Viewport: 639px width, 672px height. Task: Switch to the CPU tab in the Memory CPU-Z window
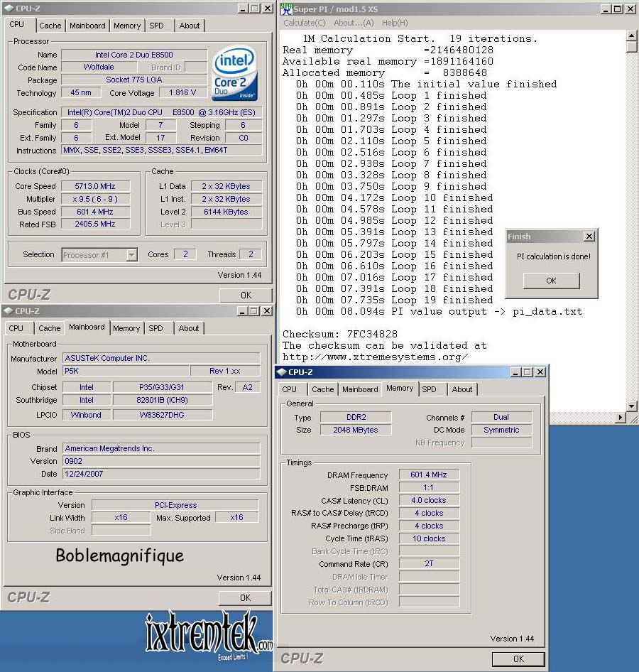tap(289, 389)
